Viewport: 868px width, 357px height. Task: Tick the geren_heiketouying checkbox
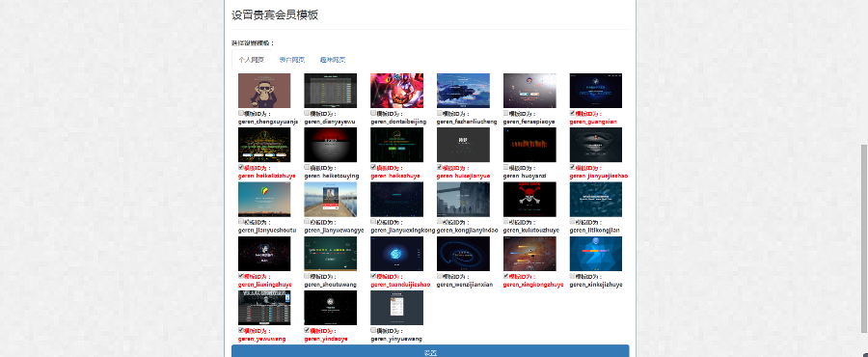click(308, 167)
